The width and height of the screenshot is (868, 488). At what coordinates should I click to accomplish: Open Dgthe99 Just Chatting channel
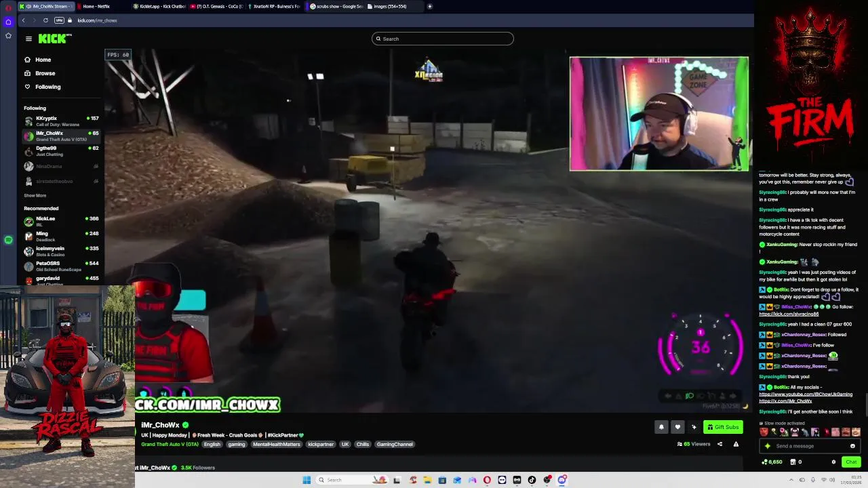tap(61, 151)
